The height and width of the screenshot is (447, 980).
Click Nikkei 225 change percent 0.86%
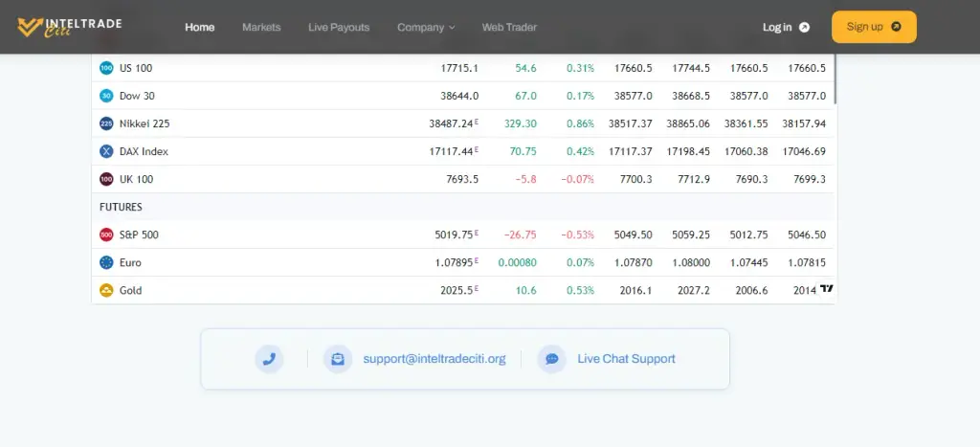pos(580,123)
